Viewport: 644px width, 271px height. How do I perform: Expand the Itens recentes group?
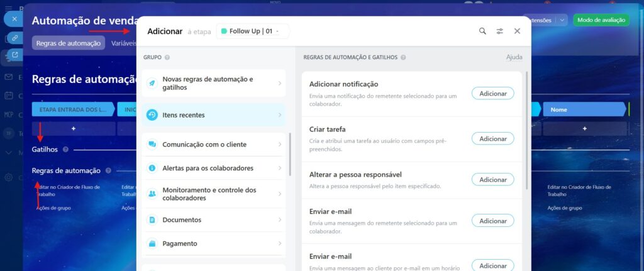[280, 115]
